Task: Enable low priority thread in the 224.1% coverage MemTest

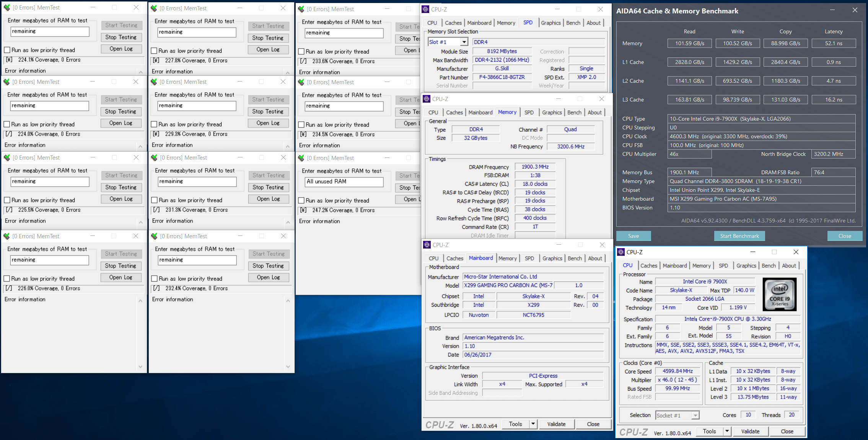Action: coord(7,50)
